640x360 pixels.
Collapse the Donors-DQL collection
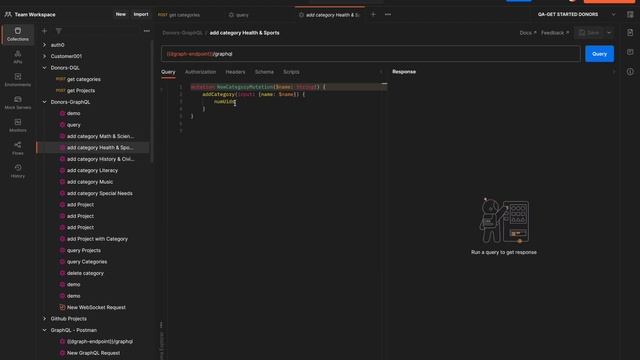coord(44,68)
